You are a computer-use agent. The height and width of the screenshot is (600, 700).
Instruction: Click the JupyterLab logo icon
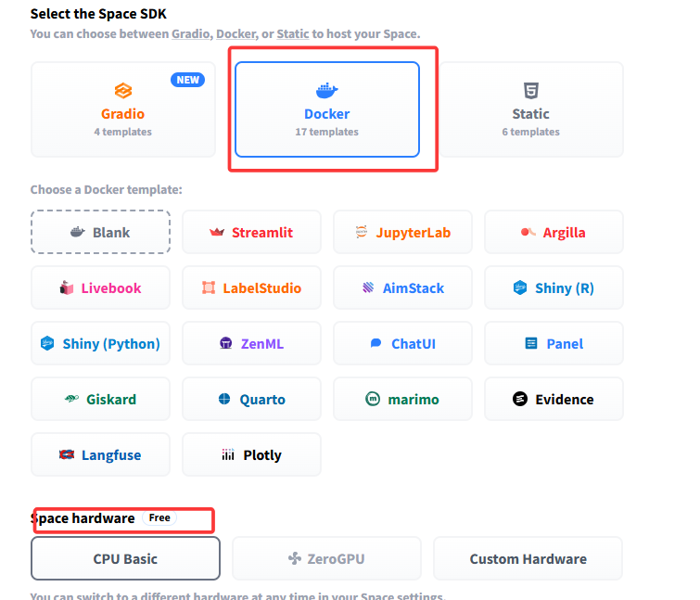(362, 233)
